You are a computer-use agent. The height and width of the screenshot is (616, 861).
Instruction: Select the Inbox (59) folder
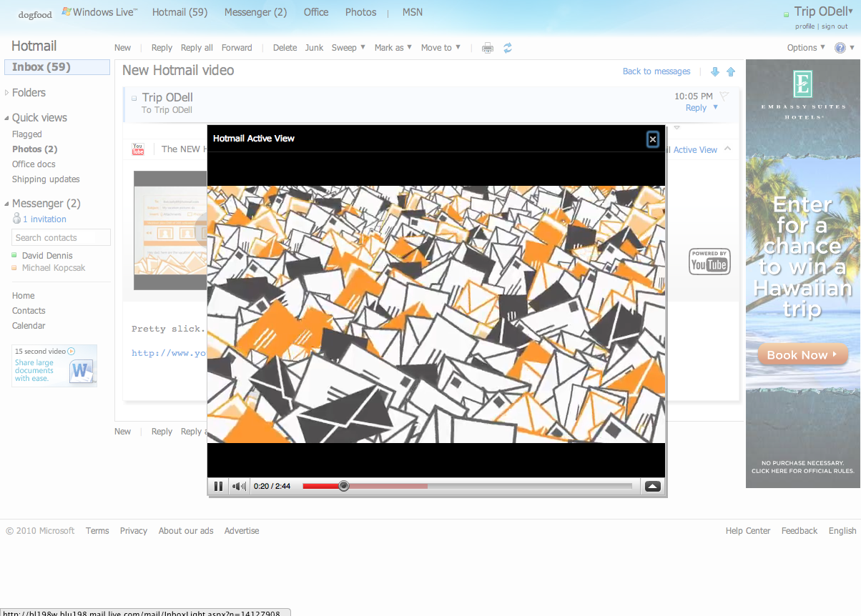(57, 67)
